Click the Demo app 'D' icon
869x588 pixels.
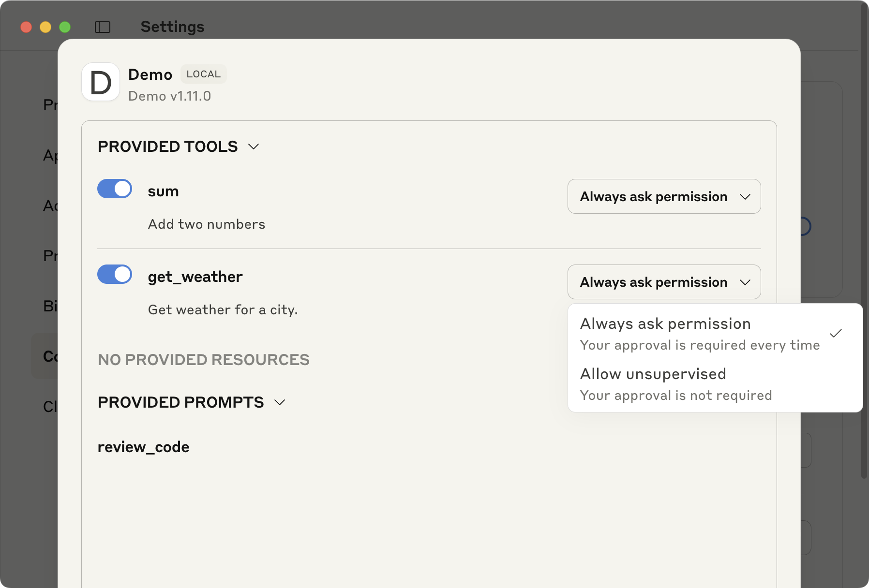(101, 82)
